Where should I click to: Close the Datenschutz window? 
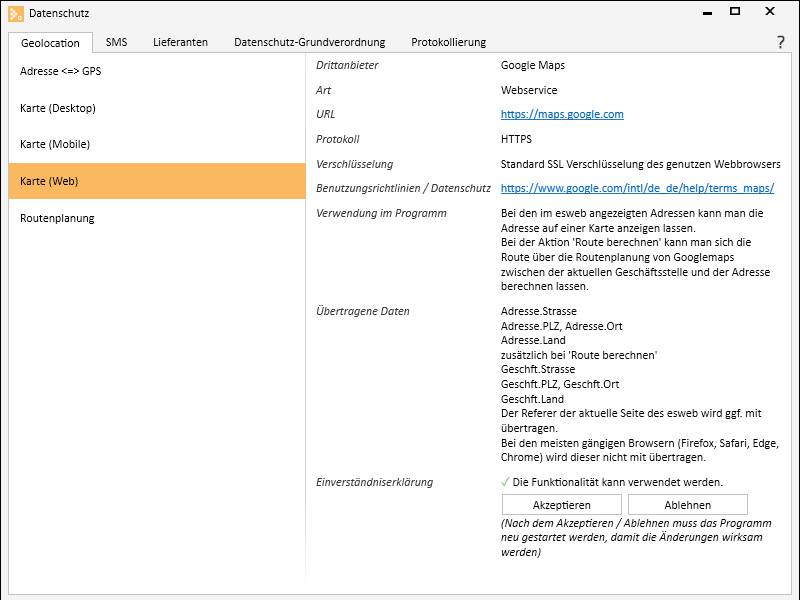point(770,11)
